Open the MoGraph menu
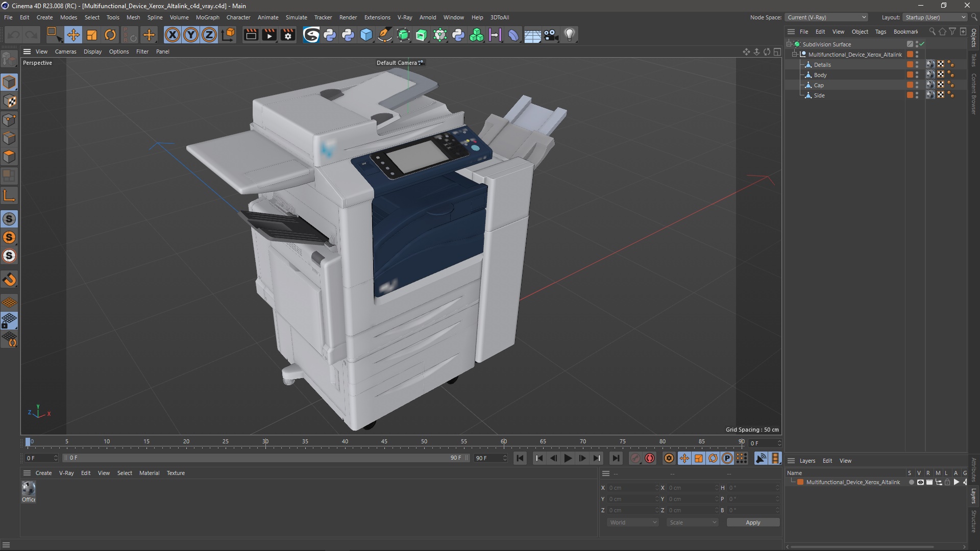The height and width of the screenshot is (551, 980). click(207, 17)
